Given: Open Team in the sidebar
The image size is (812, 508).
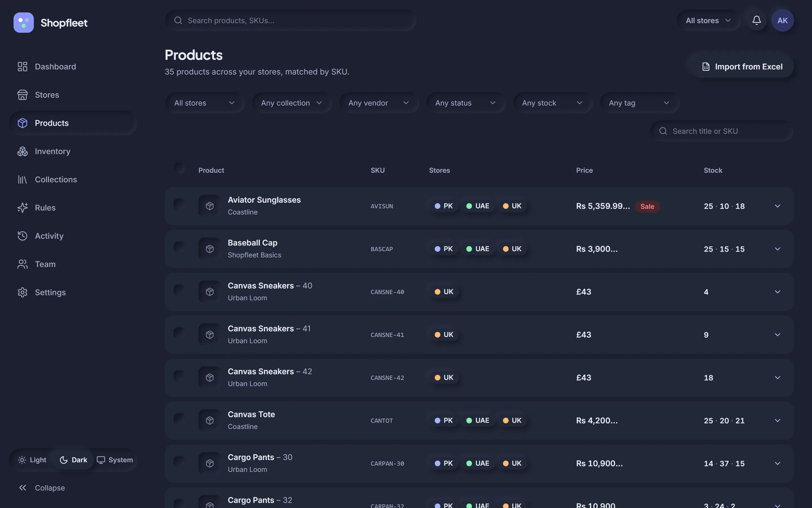Looking at the screenshot, I should (x=74, y=264).
